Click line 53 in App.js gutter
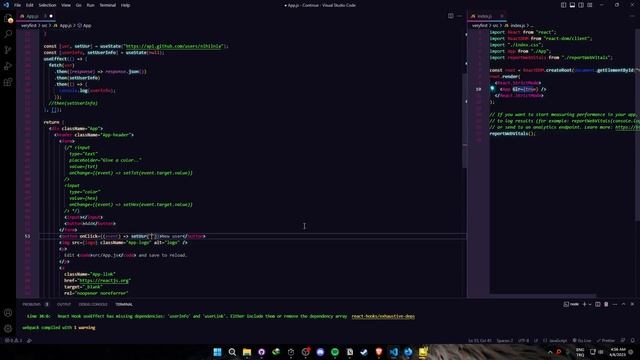640x360 pixels. [27, 236]
